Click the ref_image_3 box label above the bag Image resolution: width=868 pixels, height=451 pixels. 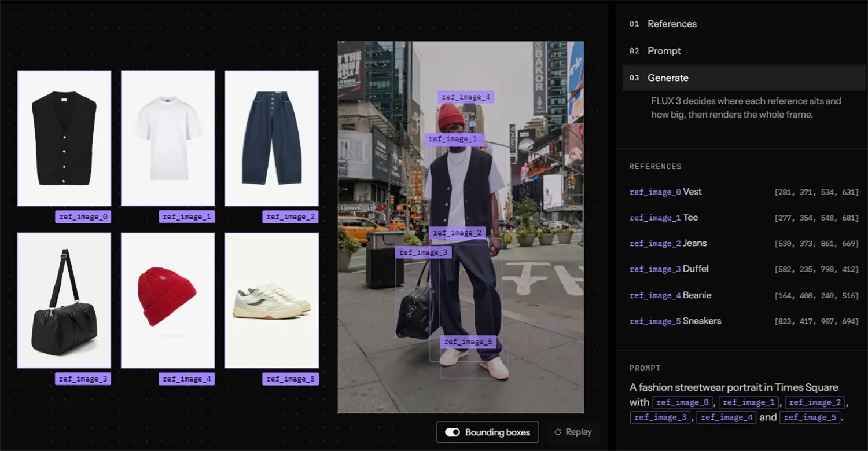tap(423, 252)
